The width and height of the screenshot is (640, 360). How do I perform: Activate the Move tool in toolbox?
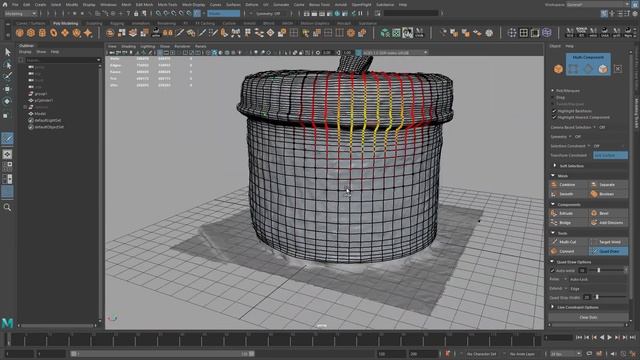(7, 89)
